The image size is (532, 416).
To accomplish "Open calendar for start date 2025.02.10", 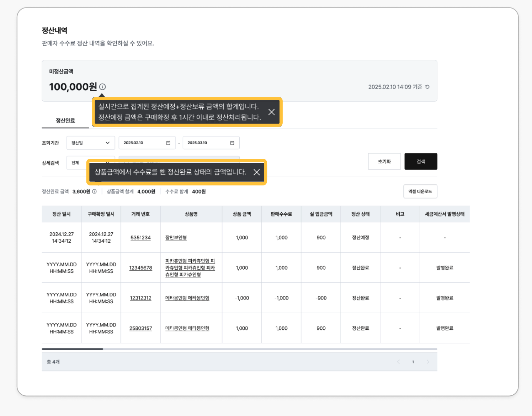I will coord(168,143).
